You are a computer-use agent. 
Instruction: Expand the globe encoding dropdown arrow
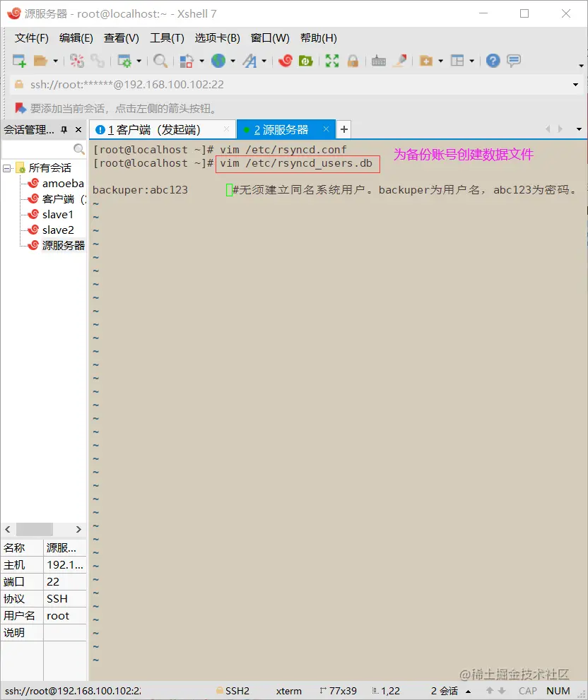[233, 61]
